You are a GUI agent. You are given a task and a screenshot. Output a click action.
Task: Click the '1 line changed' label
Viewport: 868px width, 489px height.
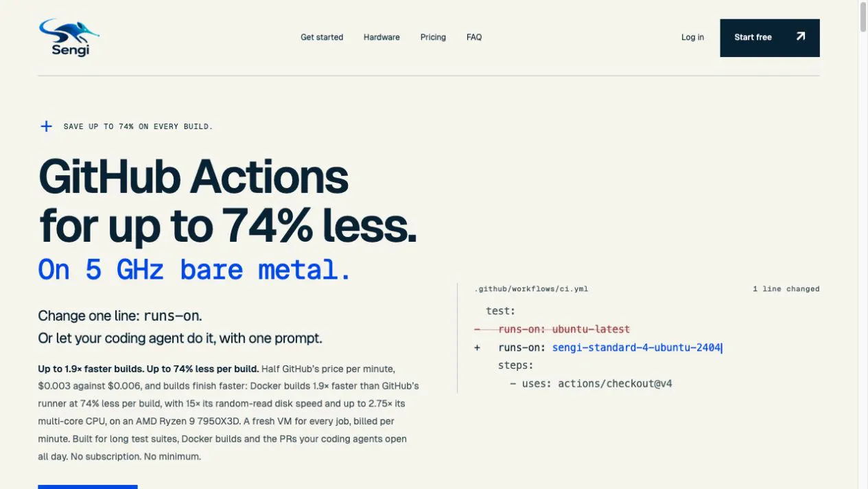coord(786,289)
